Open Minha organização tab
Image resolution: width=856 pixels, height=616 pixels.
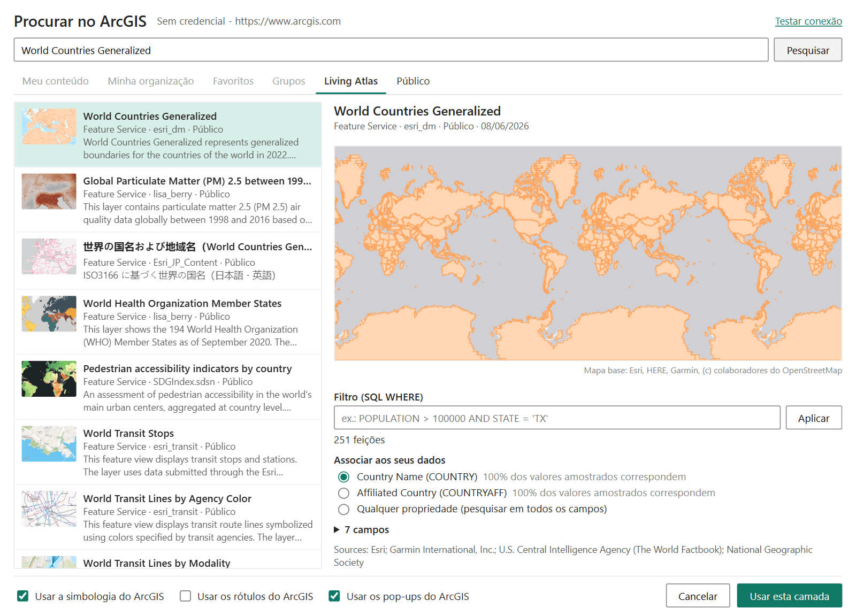[x=151, y=81]
